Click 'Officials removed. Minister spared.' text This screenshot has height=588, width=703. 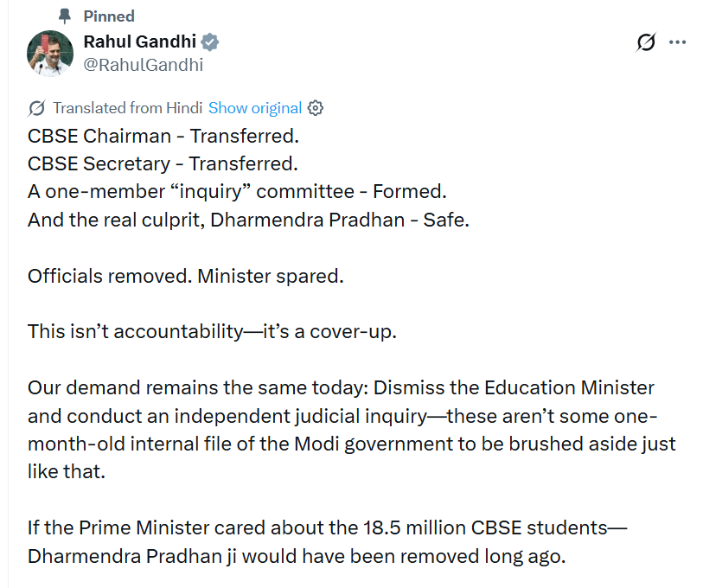186,277
